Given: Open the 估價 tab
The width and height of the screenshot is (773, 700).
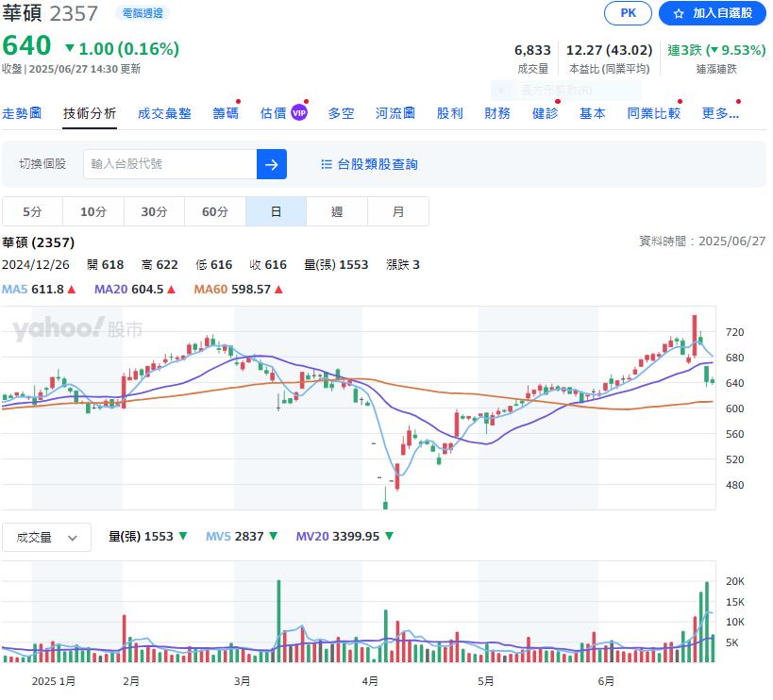Looking at the screenshot, I should pyautogui.click(x=273, y=113).
